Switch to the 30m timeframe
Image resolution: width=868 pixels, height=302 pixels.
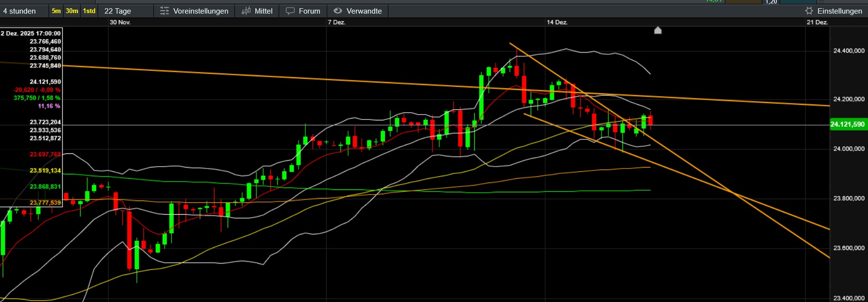coord(72,11)
